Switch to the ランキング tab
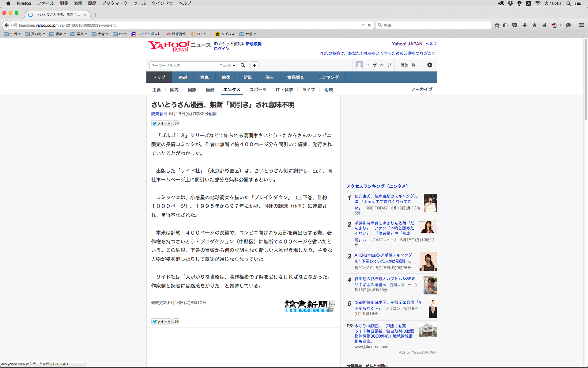Viewport: 588px width, 368px height. [x=328, y=77]
